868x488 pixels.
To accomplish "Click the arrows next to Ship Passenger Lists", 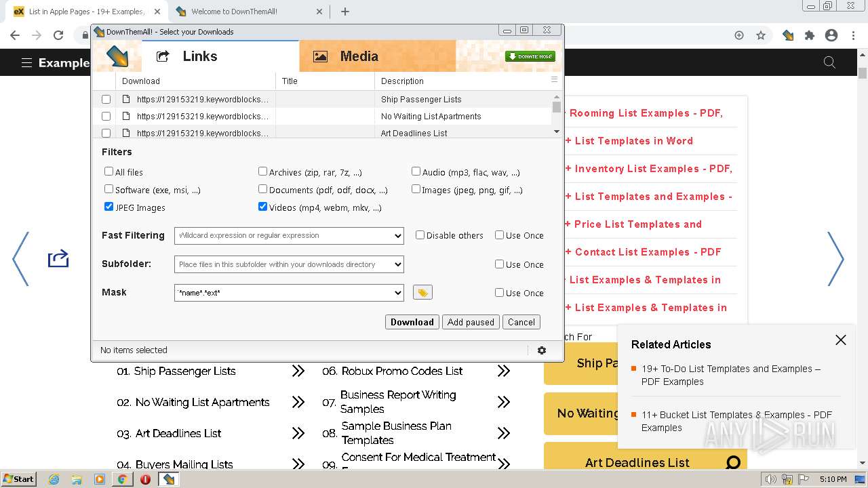I will pyautogui.click(x=298, y=371).
